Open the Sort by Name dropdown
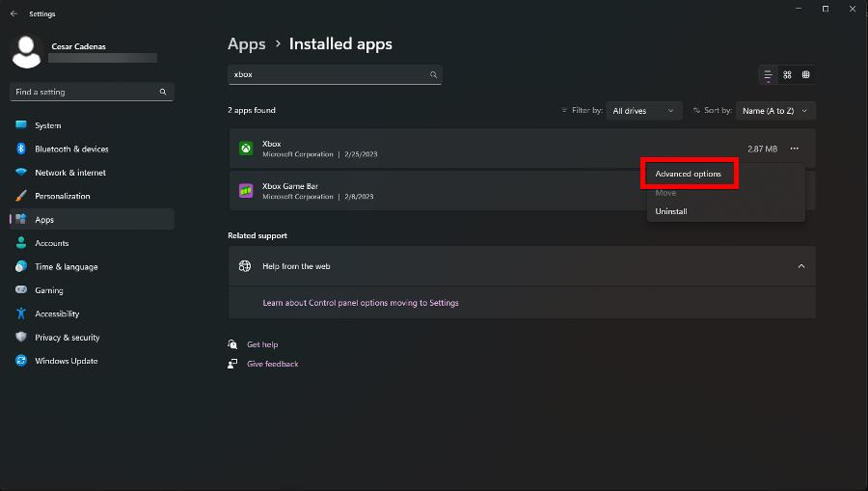The height and width of the screenshot is (491, 868). (x=775, y=111)
